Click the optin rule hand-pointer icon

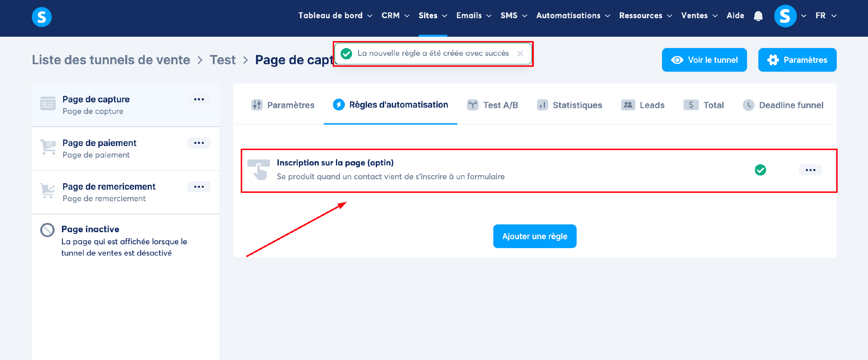[258, 169]
